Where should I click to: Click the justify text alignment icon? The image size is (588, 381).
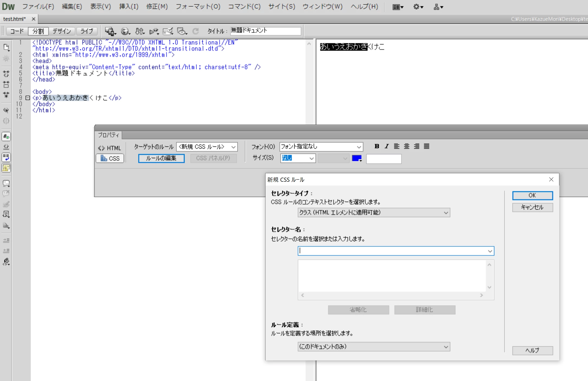point(426,146)
